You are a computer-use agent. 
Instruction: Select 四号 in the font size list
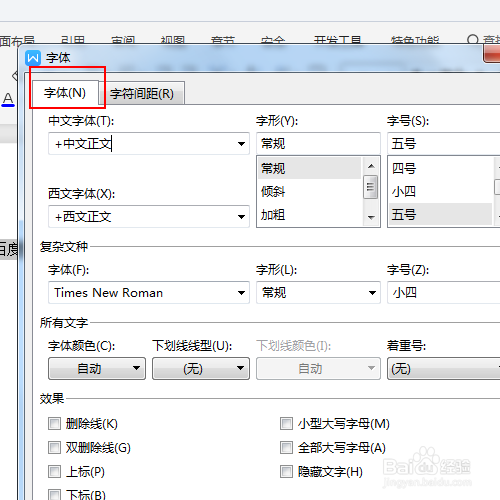441,168
